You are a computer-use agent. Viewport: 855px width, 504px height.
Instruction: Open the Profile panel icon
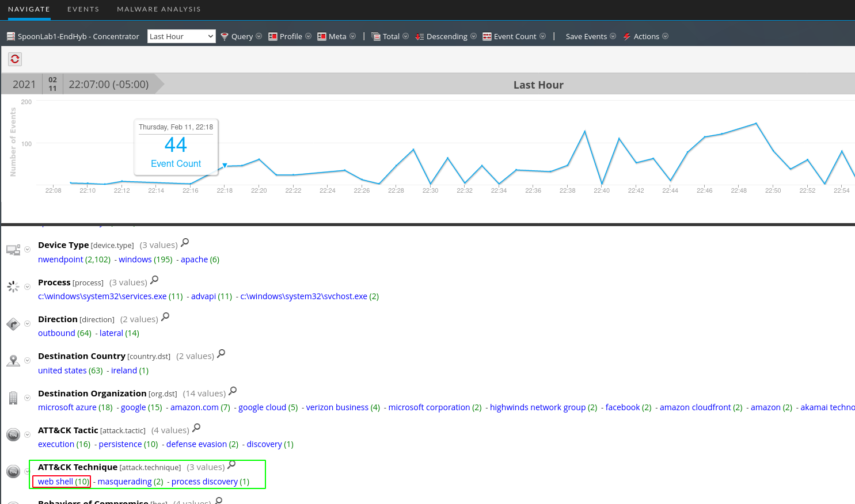tap(272, 36)
